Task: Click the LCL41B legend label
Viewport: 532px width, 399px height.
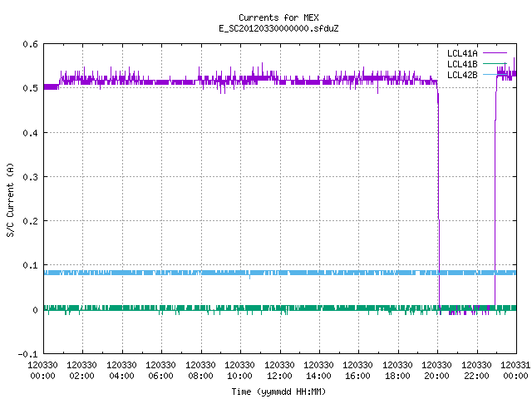Action: [x=462, y=64]
